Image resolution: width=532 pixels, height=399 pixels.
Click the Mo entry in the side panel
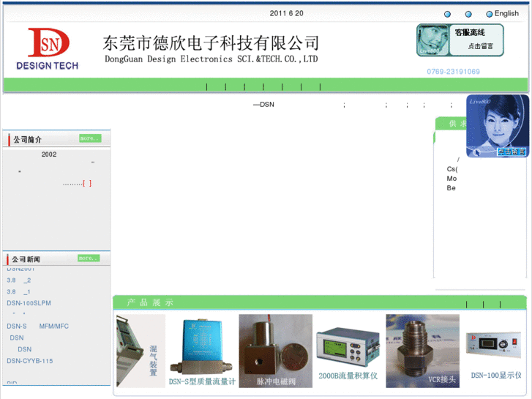452,179
